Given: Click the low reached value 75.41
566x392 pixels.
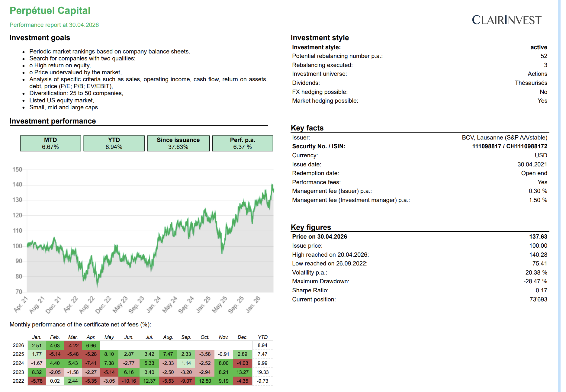Looking at the screenshot, I should pos(539,264).
